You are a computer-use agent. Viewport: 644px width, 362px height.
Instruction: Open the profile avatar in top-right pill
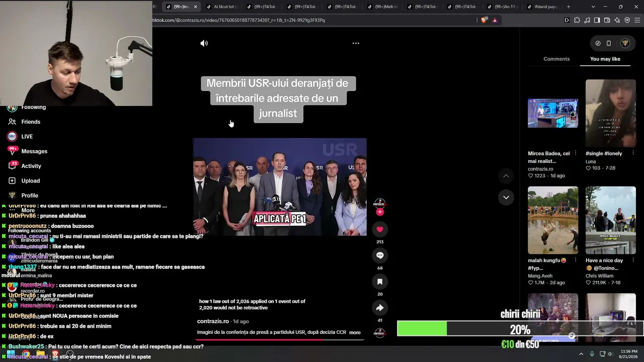625,43
